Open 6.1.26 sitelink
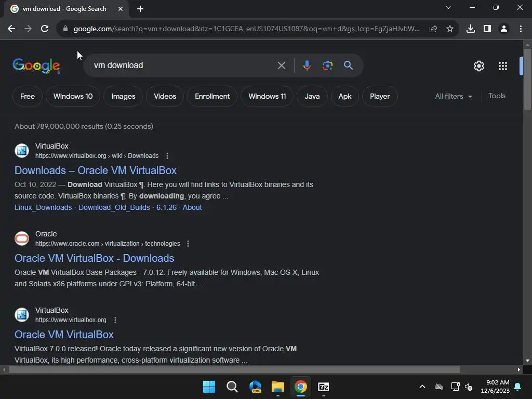This screenshot has height=399, width=532. click(166, 207)
